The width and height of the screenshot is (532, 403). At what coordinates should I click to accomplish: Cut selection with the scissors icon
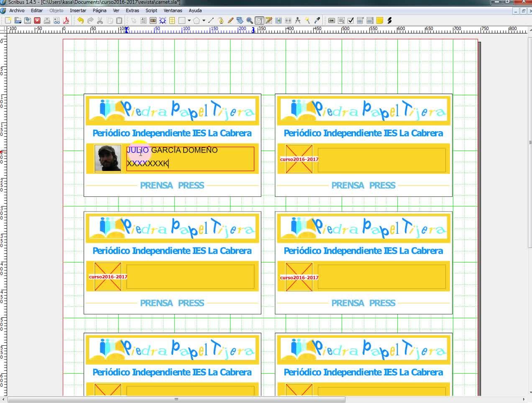[100, 20]
